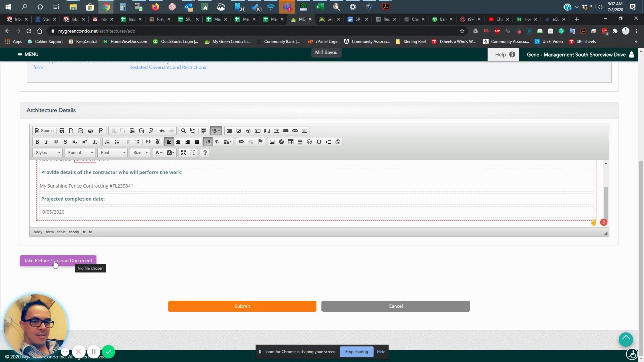Open the MENU hamburger navigation
This screenshot has height=362, width=644.
pyautogui.click(x=27, y=54)
